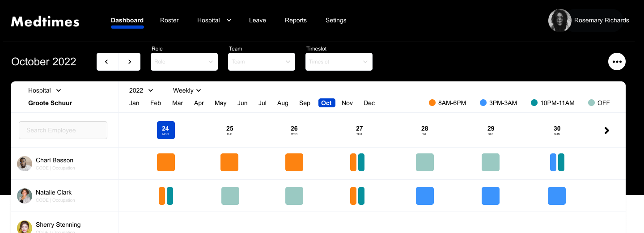The image size is (644, 233).
Task: Go to the Roster menu item
Action: [169, 20]
